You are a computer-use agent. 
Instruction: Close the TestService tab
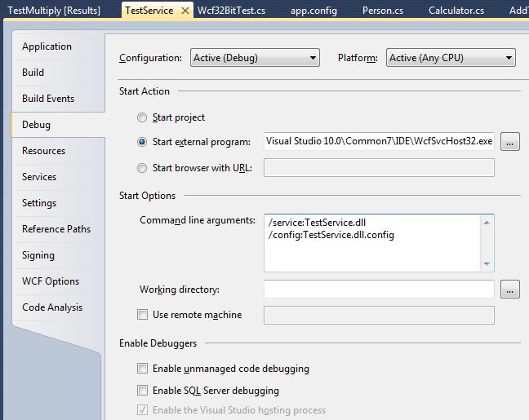coord(184,11)
